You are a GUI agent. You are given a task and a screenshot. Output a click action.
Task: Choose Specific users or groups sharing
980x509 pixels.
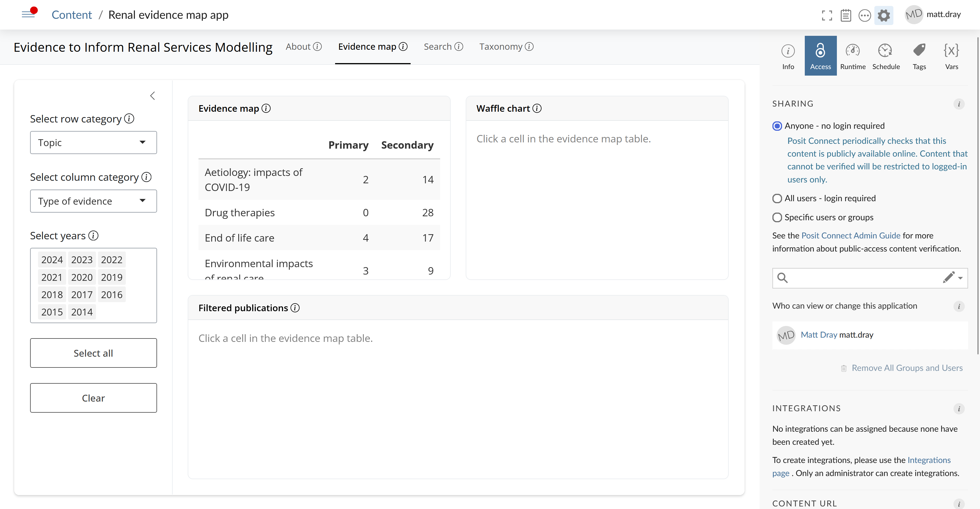click(777, 217)
